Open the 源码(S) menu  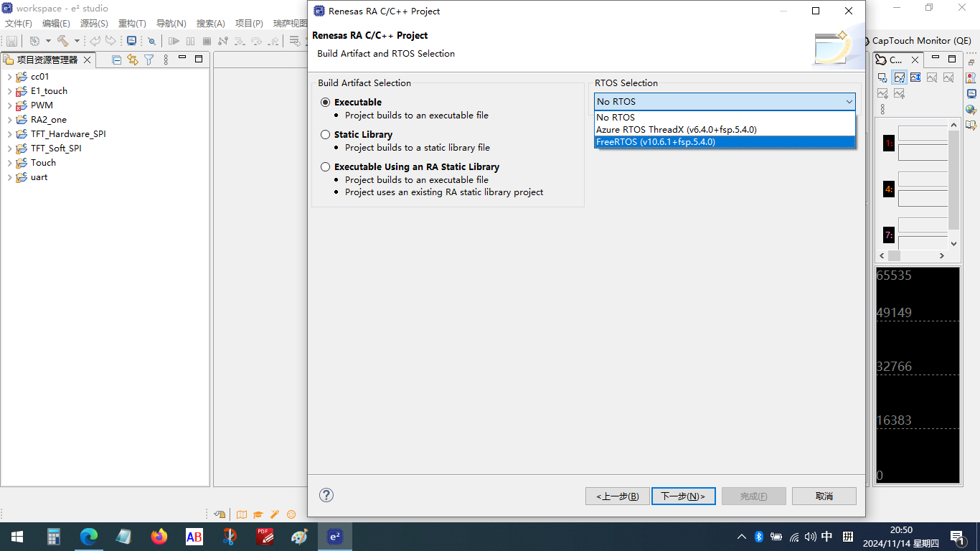[94, 24]
